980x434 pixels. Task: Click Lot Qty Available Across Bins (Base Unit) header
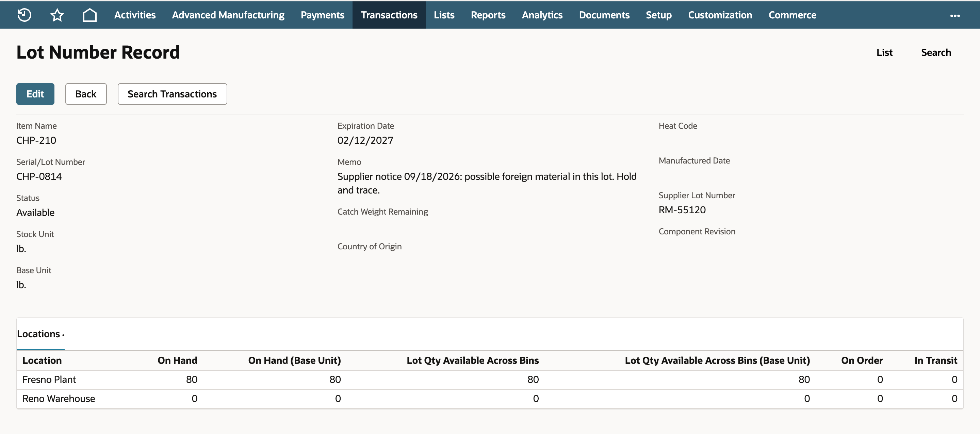pos(717,360)
